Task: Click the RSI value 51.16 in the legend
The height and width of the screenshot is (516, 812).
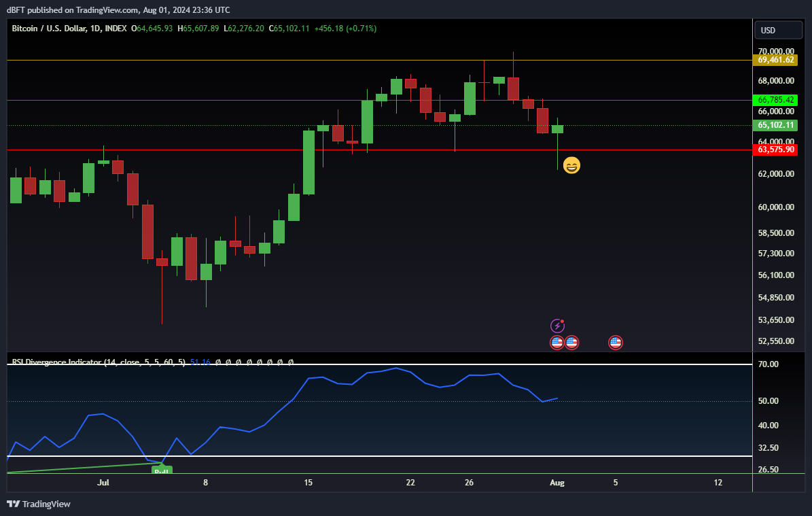Action: (200, 362)
